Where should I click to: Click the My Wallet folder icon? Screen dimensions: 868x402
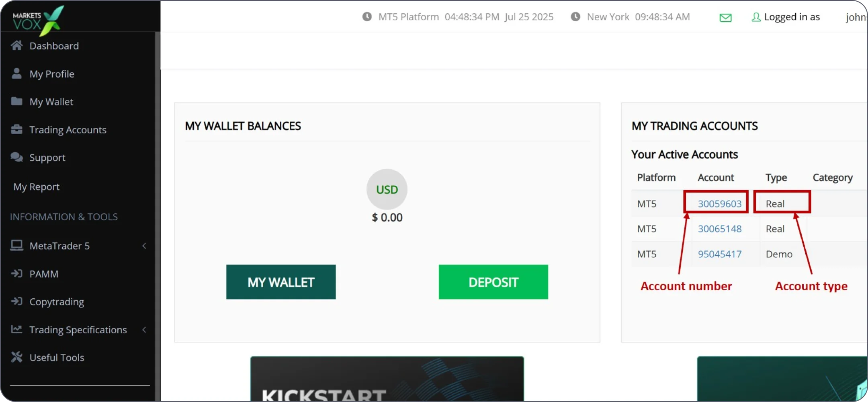coord(16,101)
